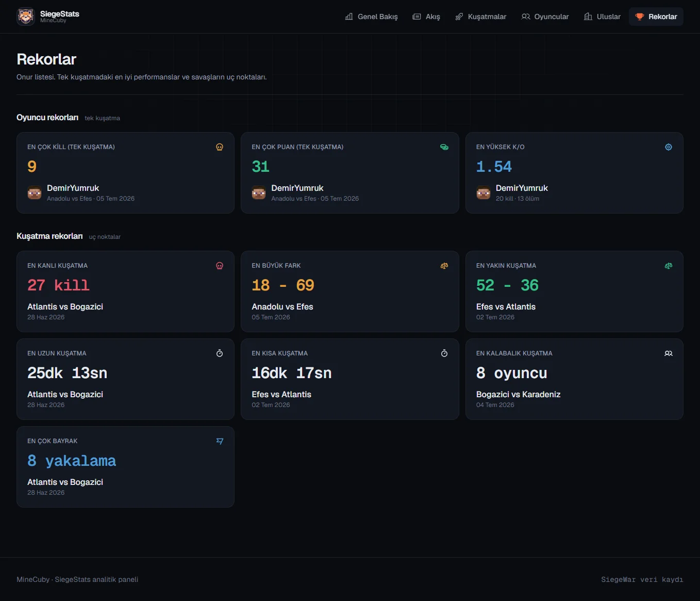Open the Genel Bakış tab
The width and height of the screenshot is (700, 601).
click(x=371, y=17)
